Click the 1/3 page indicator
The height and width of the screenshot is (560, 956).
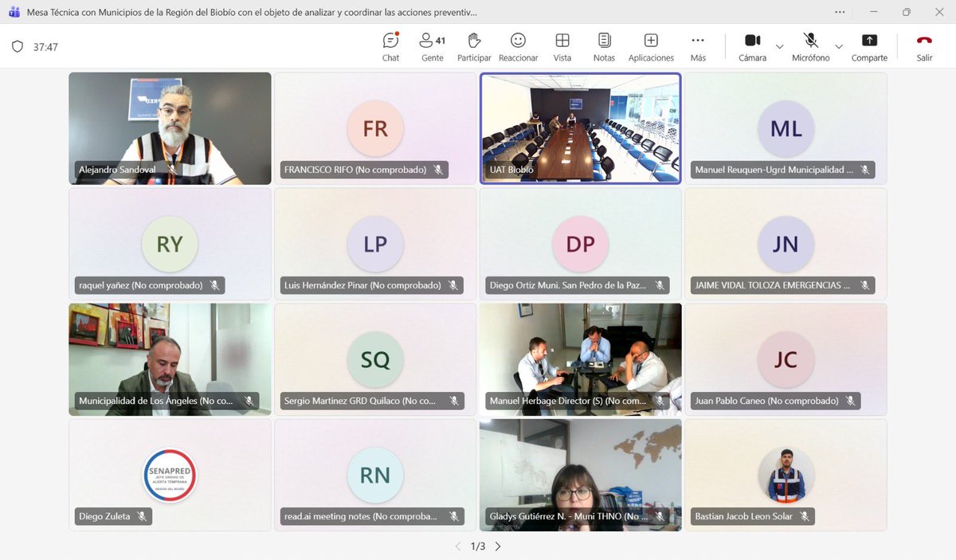(x=478, y=546)
